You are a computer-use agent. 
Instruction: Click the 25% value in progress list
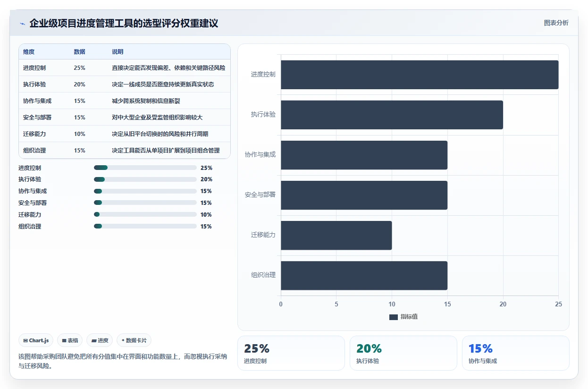coord(206,168)
